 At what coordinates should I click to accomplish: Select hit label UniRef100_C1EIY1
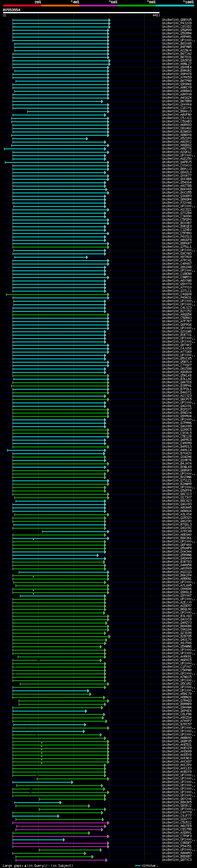click(177, 108)
